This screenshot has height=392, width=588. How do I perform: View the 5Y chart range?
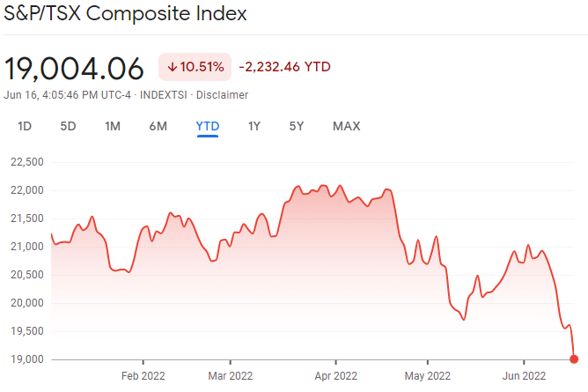tap(297, 126)
